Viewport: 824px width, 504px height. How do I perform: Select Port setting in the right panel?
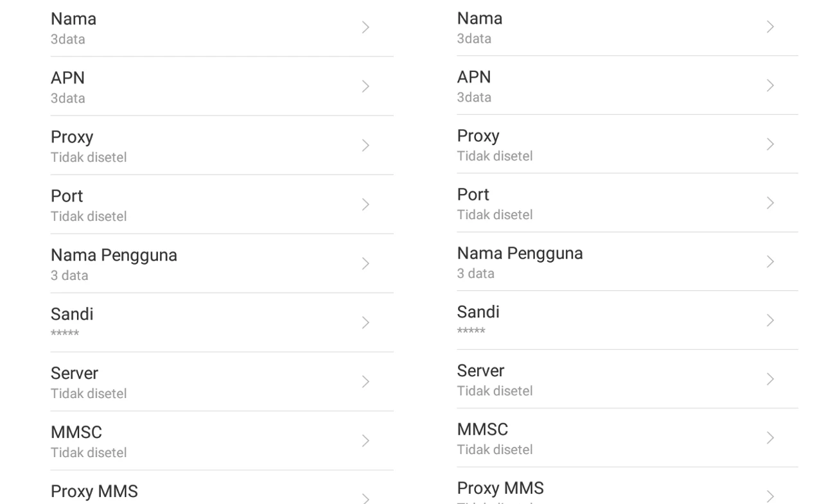point(627,203)
